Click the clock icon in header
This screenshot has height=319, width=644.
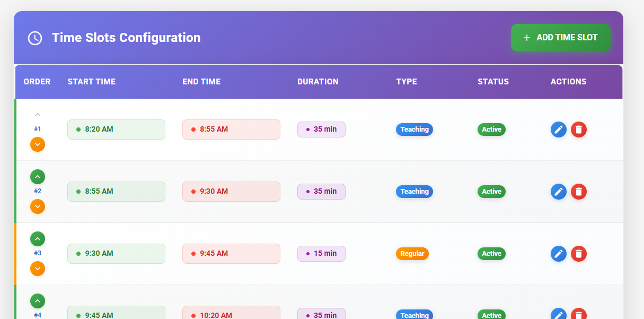click(35, 38)
